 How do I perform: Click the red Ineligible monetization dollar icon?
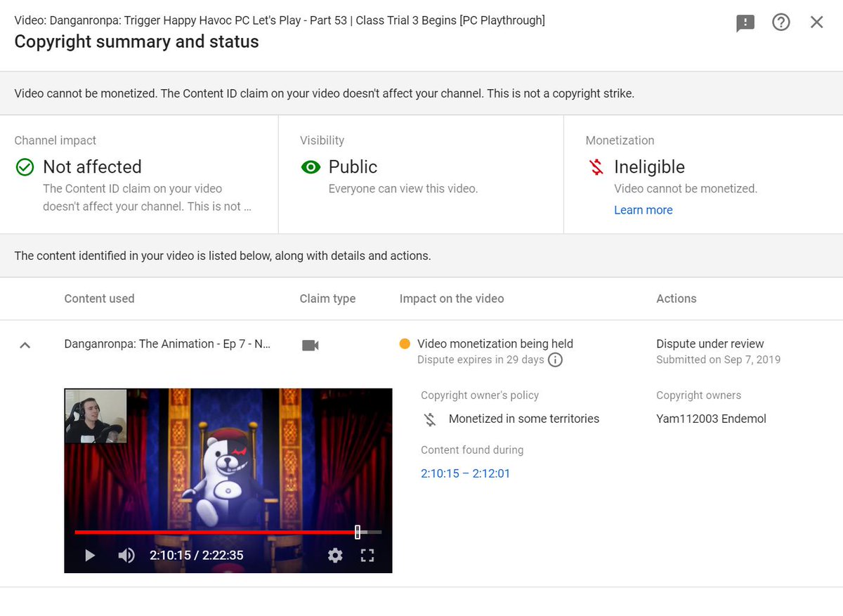[x=596, y=167]
